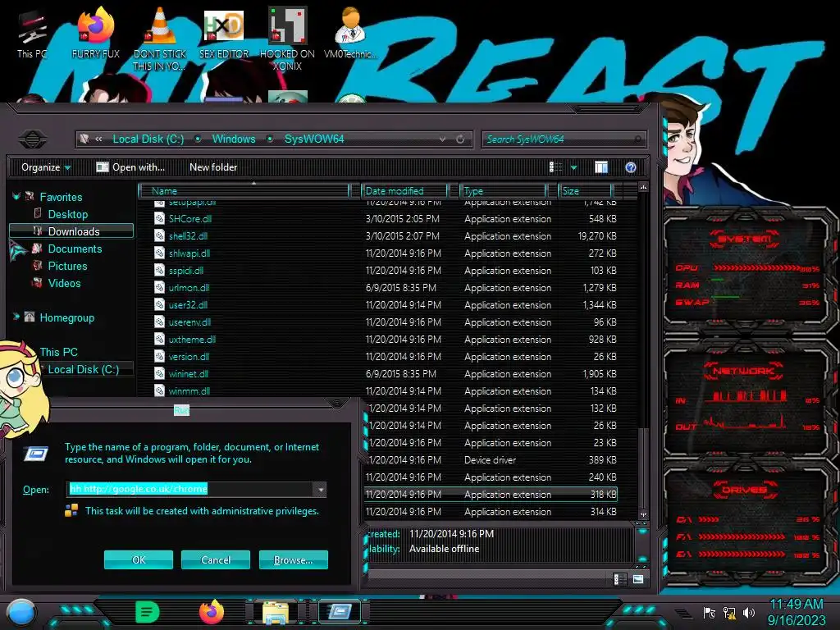Select Downloads in navigation pane
Image resolution: width=840 pixels, height=630 pixels.
[71, 231]
